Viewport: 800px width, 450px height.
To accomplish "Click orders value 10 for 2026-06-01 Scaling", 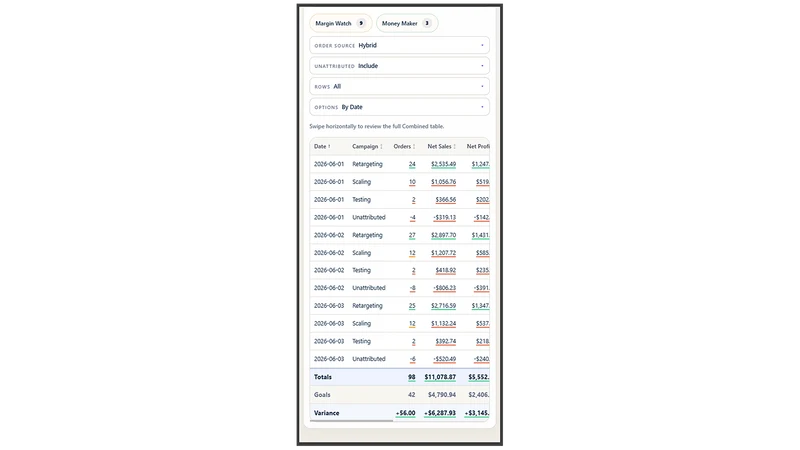I will coord(412,182).
